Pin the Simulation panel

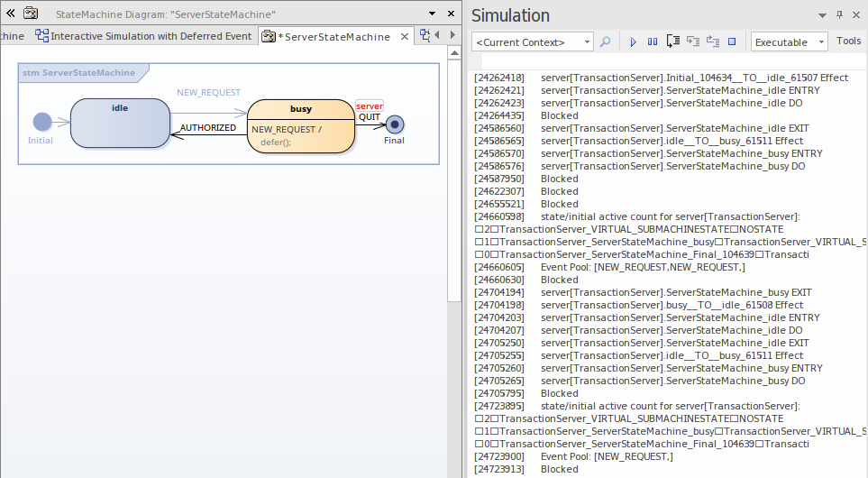click(x=839, y=15)
